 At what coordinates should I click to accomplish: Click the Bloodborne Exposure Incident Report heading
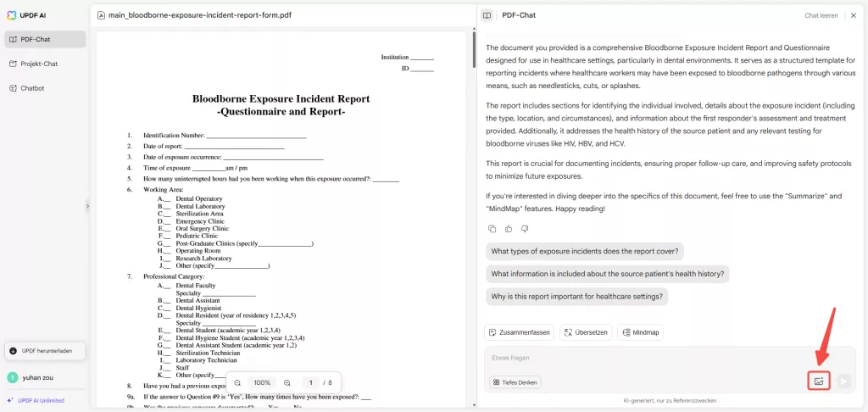[x=281, y=99]
